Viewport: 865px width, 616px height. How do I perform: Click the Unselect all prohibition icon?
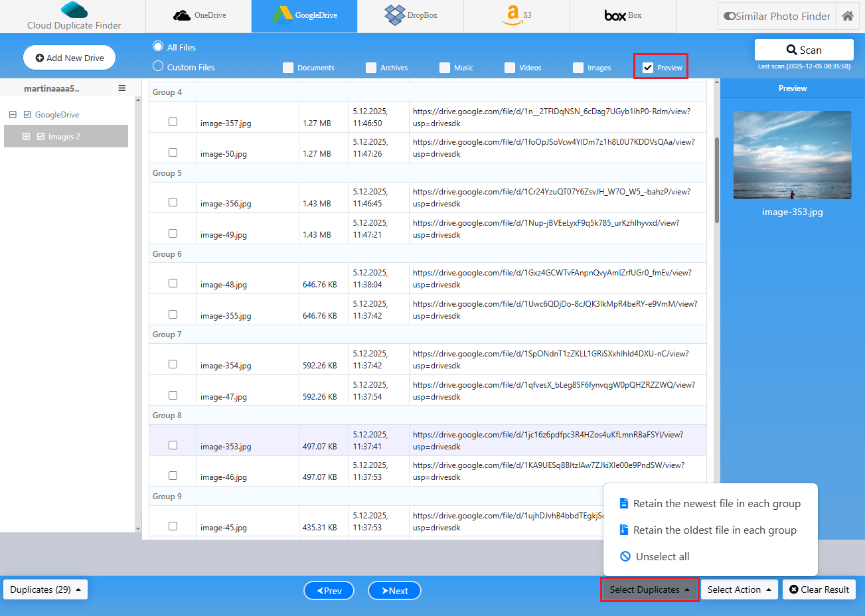point(625,556)
